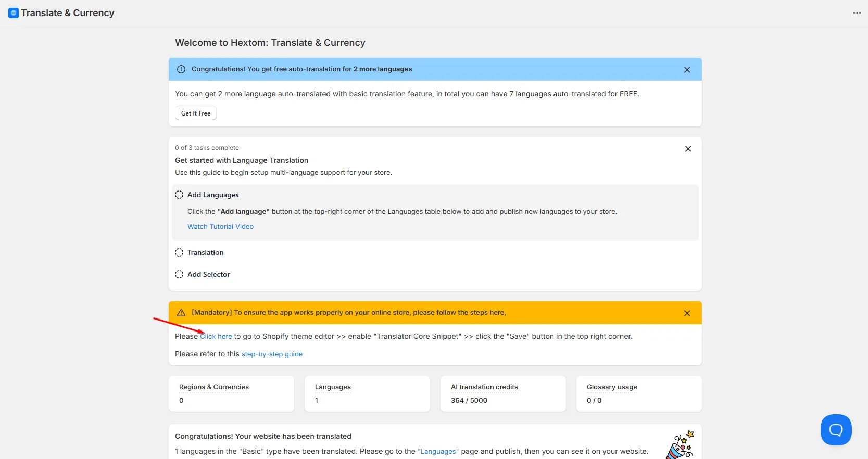Open the live chat support bubble
868x459 pixels.
point(836,430)
